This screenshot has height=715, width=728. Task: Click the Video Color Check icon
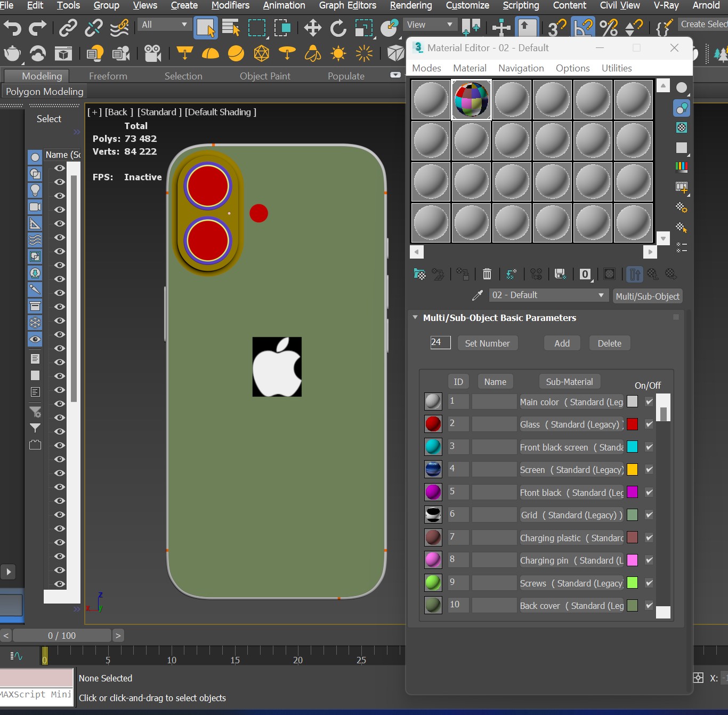[x=682, y=167]
